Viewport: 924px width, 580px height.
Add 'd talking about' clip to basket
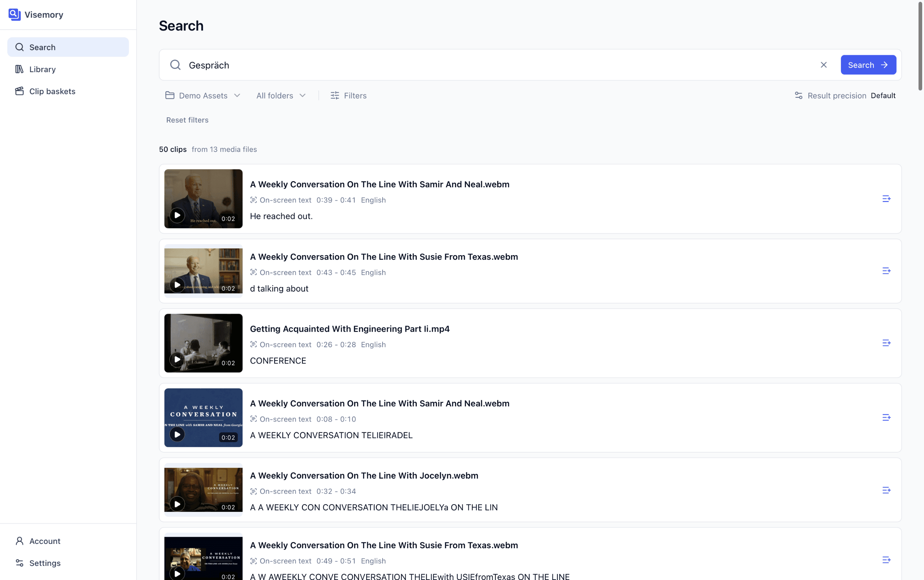point(886,271)
